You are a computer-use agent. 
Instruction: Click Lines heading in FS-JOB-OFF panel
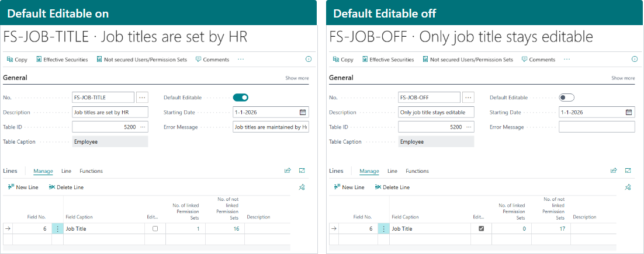click(337, 171)
